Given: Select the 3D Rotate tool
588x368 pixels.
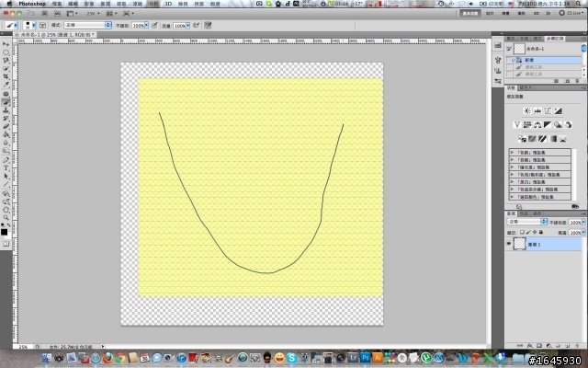Looking at the screenshot, I should click(x=6, y=194).
